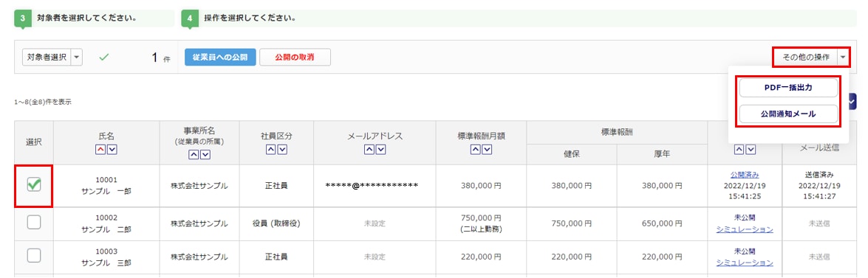The width and height of the screenshot is (868, 278).
Task: Choose 公開通知メール from the menu
Action: point(788,114)
